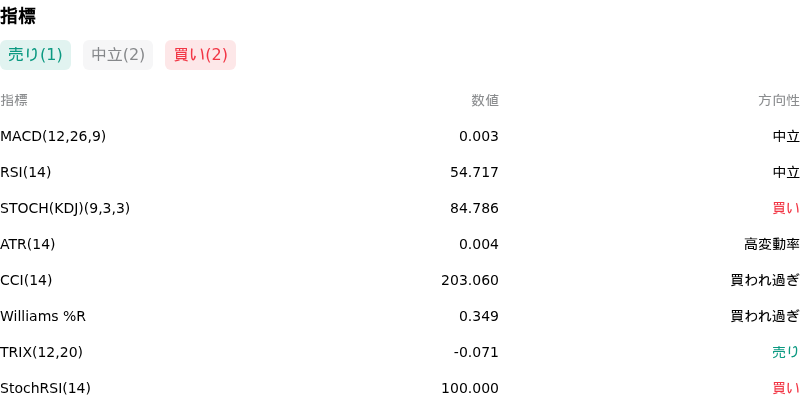The height and width of the screenshot is (398, 800).
Task: Click the 指標 column header
Action: 14,101
